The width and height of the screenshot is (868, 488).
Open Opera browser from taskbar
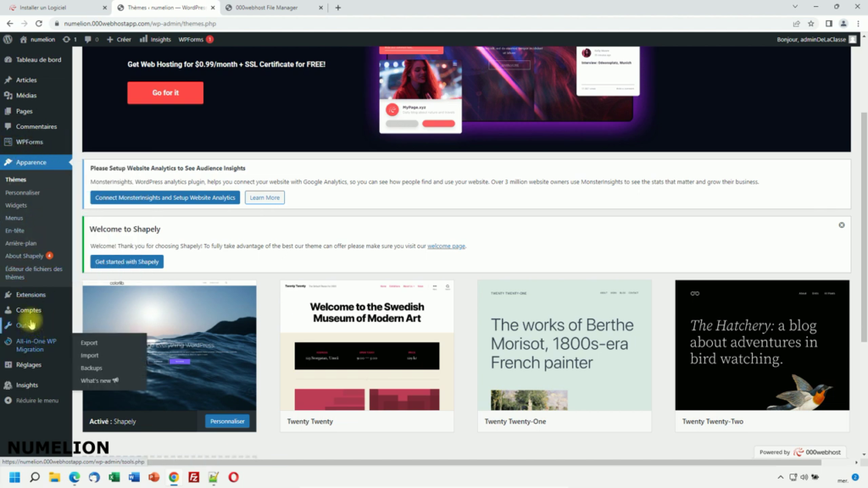(x=234, y=477)
